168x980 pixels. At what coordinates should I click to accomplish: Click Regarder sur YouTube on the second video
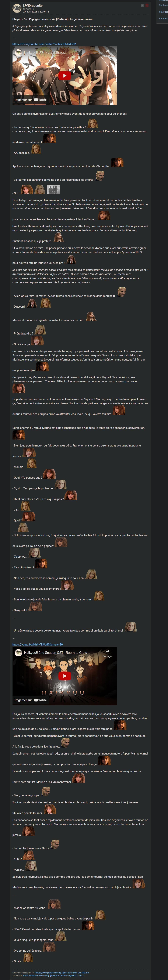31,700
